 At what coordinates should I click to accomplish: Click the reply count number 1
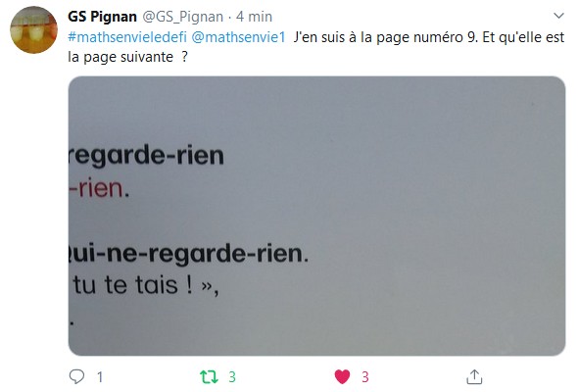click(100, 377)
